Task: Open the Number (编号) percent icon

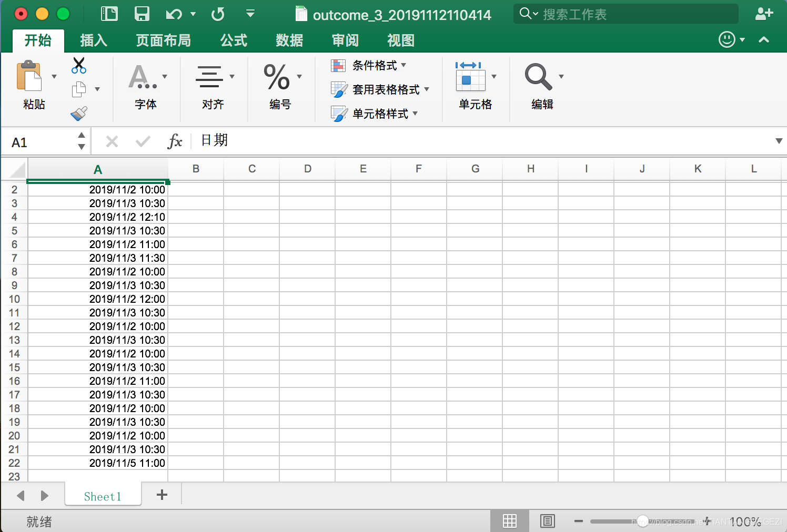Action: [x=277, y=77]
